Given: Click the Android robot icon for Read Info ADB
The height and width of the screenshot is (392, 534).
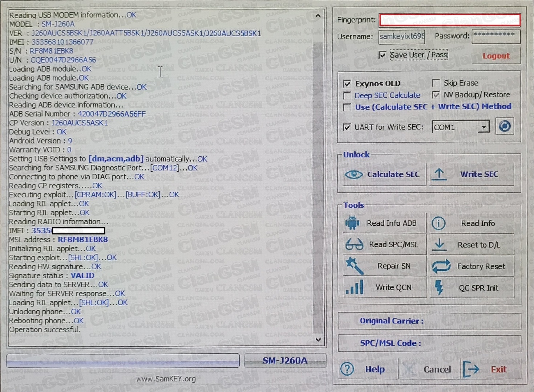Looking at the screenshot, I should 352,223.
